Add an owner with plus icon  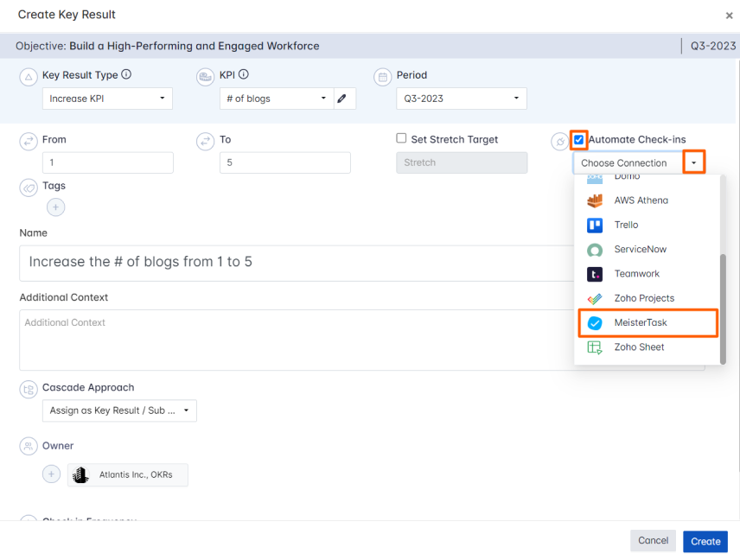[x=52, y=474]
